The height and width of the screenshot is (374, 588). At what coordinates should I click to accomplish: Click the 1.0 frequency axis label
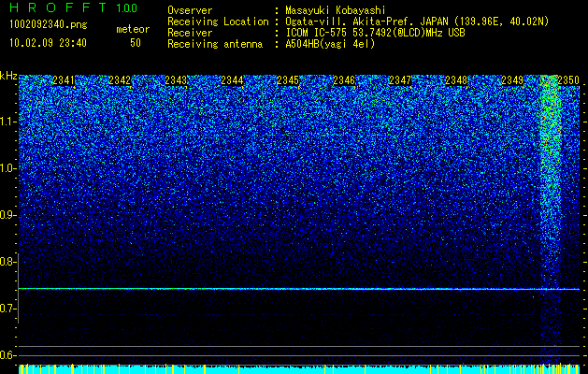tap(8, 168)
